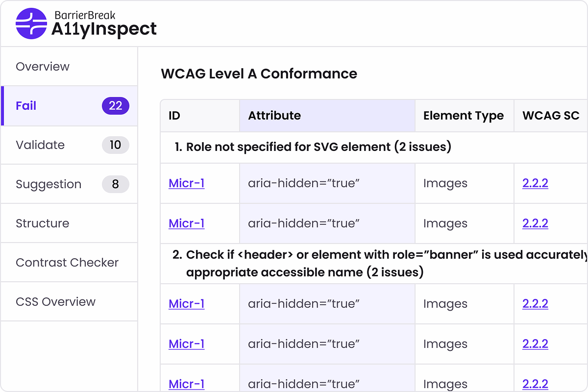Click the Fail count badge showing 22
This screenshot has height=392, width=588.
pyautogui.click(x=115, y=106)
